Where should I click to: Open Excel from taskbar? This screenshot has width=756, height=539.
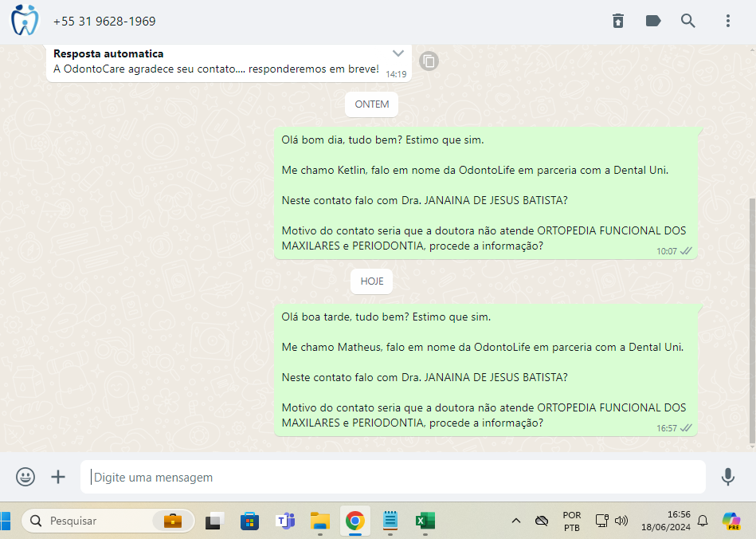(x=425, y=521)
